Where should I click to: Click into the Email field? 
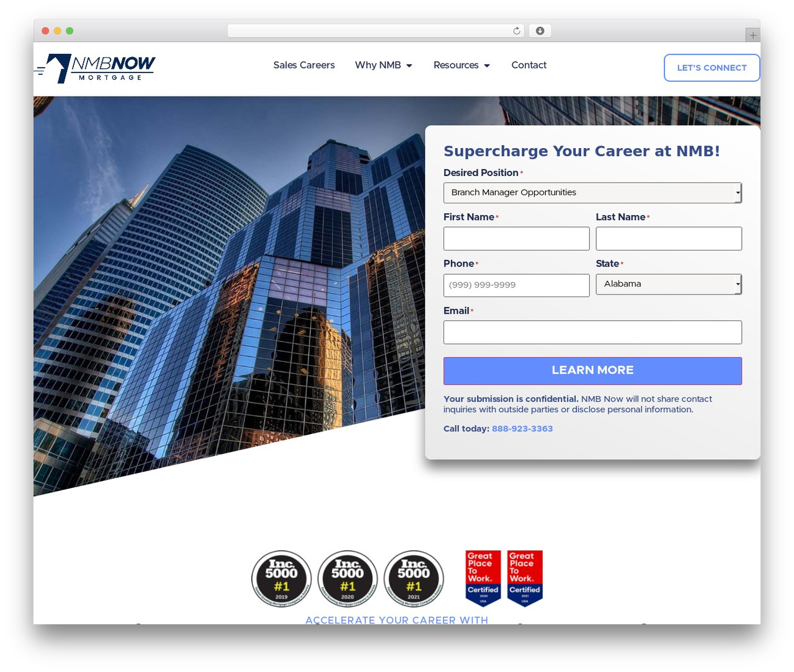(x=592, y=332)
